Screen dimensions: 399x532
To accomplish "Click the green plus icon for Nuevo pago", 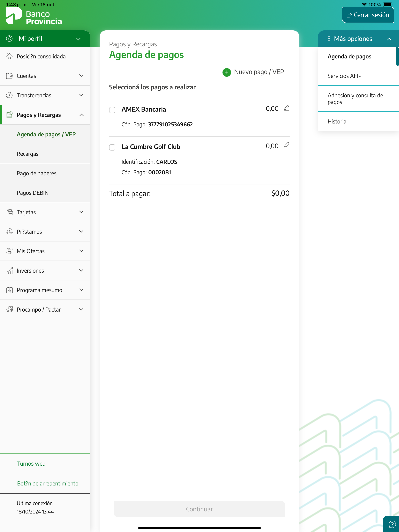I will coord(227,72).
